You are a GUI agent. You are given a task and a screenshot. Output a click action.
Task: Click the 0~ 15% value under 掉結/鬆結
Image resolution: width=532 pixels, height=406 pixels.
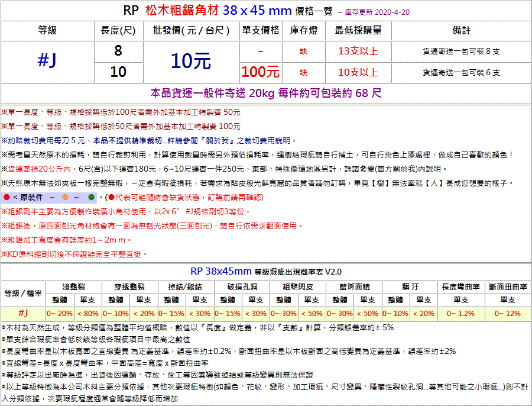tap(171, 314)
